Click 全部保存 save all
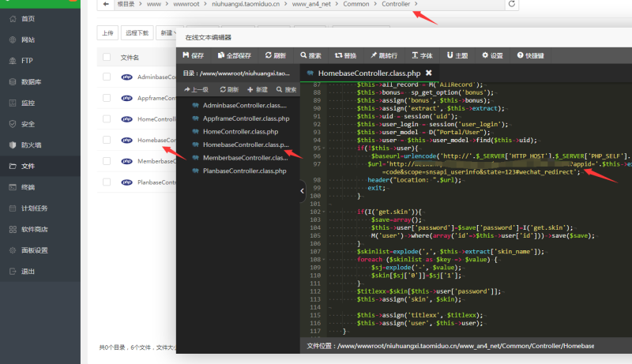 point(234,55)
